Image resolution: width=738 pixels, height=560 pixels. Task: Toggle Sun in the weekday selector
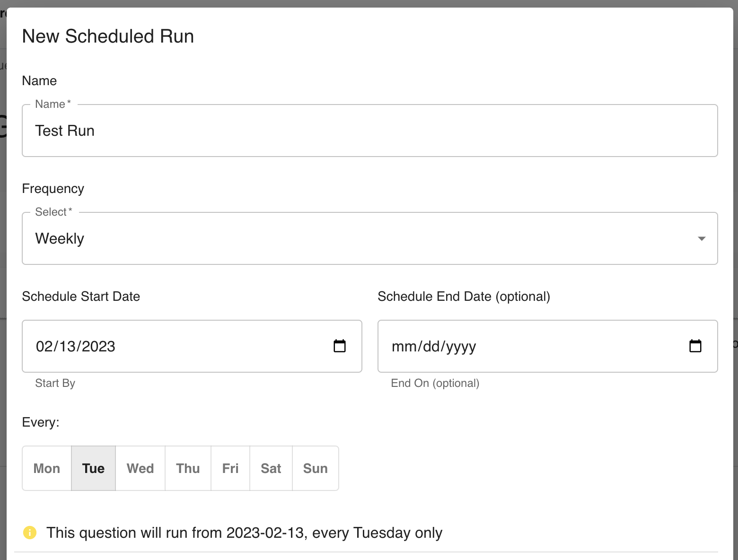click(315, 468)
